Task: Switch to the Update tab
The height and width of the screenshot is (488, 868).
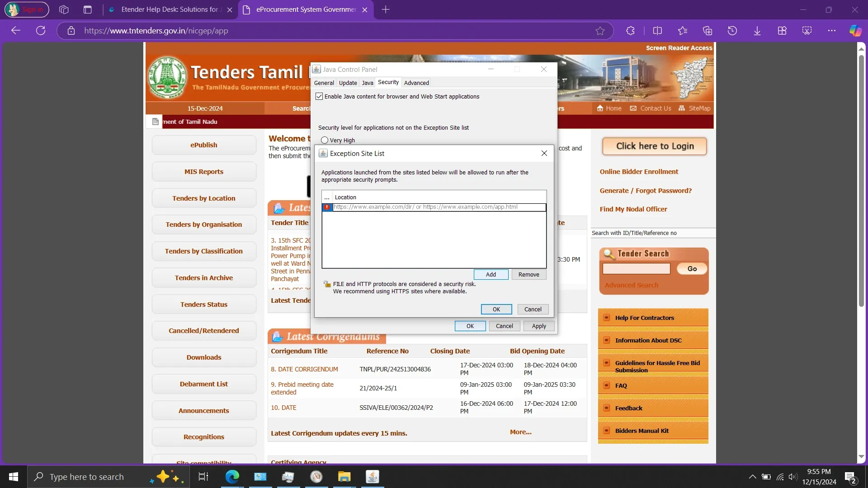Action: pos(348,83)
